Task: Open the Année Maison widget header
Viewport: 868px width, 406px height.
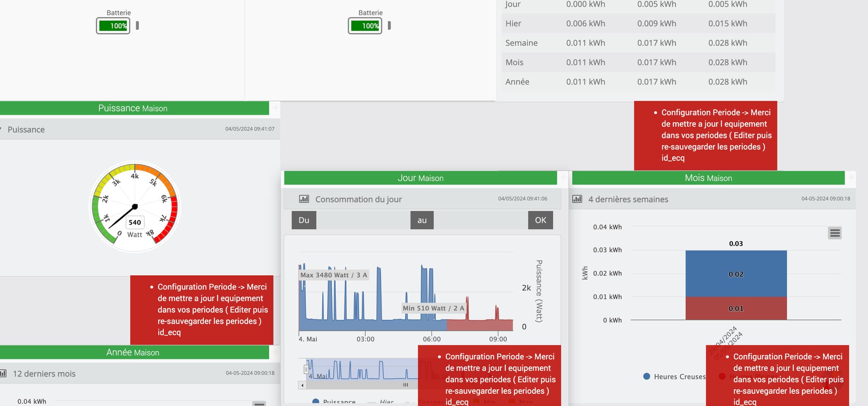Action: pyautogui.click(x=134, y=352)
